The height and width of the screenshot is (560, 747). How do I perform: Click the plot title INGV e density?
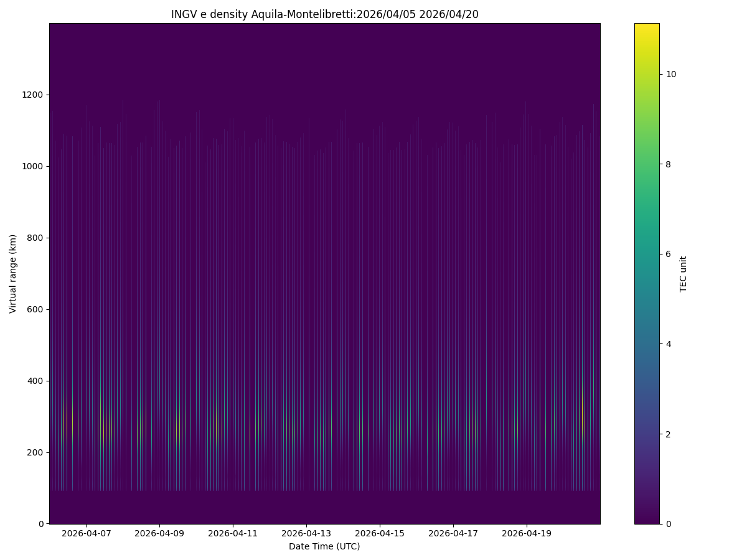[x=324, y=14]
